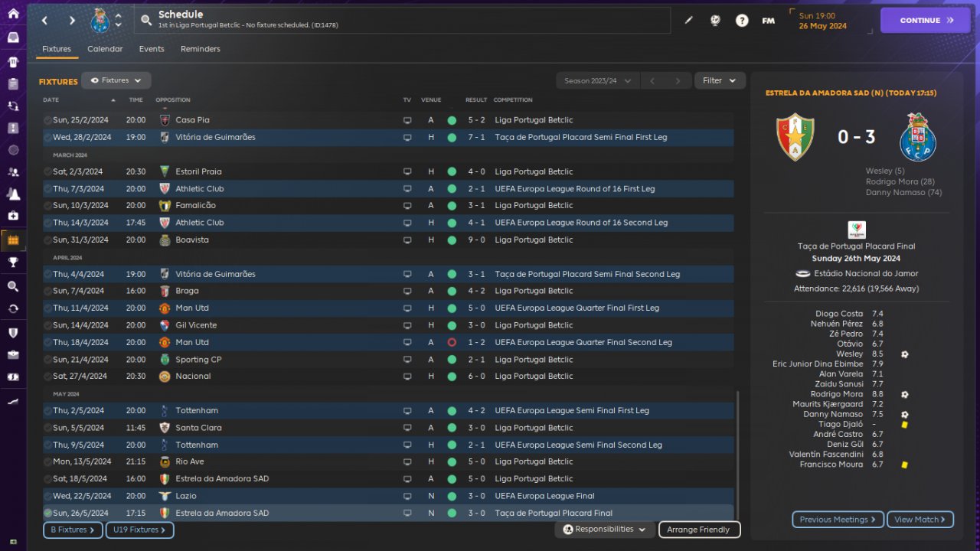Viewport: 980px width, 551px height.
Task: Click the green check next to Sun, 26/5/2024
Action: pos(47,514)
